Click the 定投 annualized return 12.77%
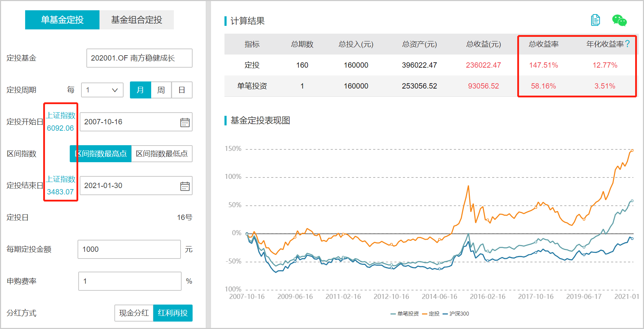The width and height of the screenshot is (644, 329). 605,65
